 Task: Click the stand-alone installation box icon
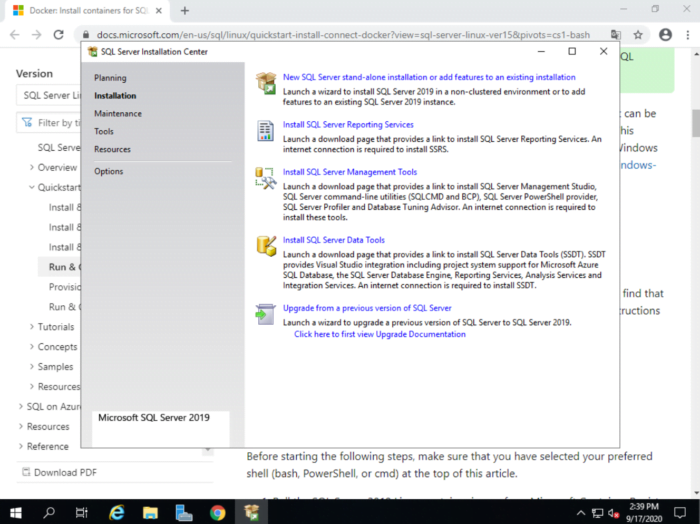[x=266, y=83]
